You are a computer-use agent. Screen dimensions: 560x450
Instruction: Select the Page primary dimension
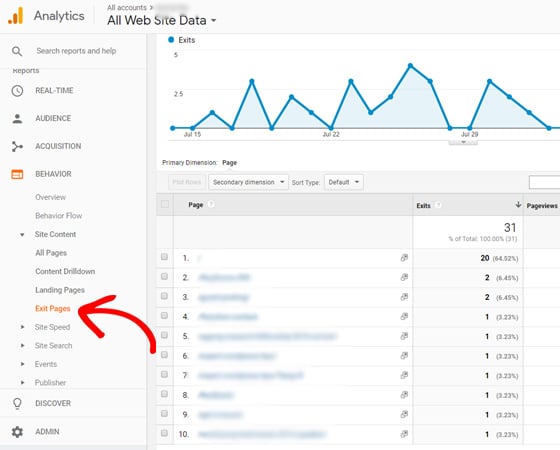[x=229, y=163]
